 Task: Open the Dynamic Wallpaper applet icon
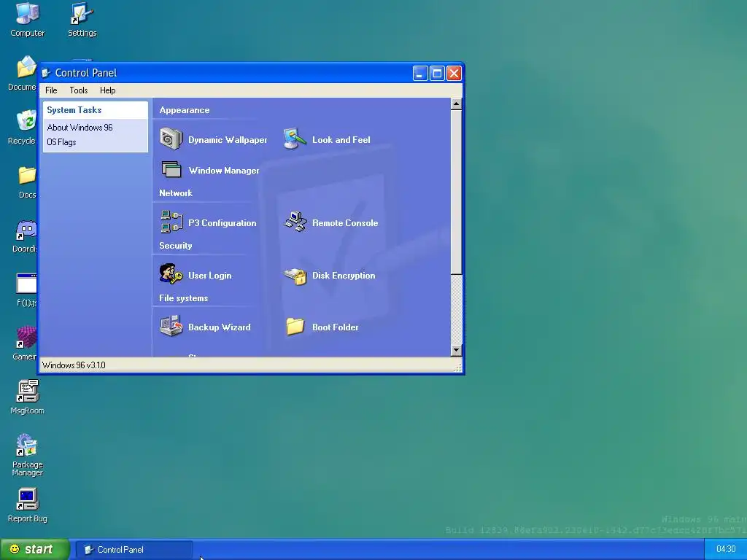pyautogui.click(x=171, y=139)
